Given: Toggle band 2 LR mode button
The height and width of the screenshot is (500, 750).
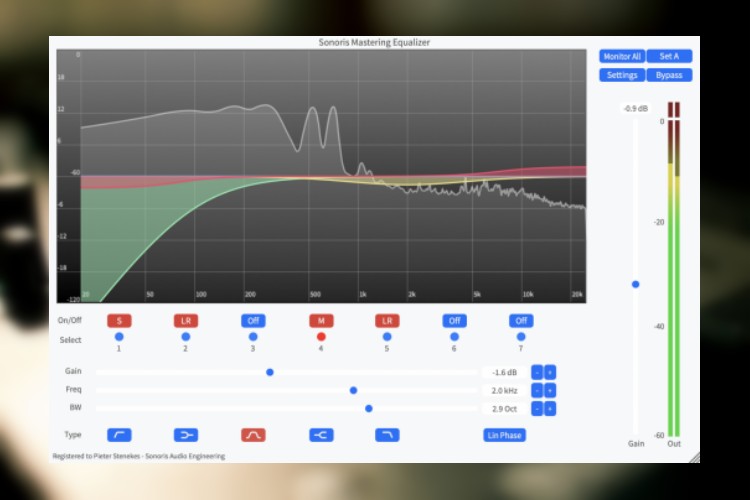Looking at the screenshot, I should click(x=186, y=321).
